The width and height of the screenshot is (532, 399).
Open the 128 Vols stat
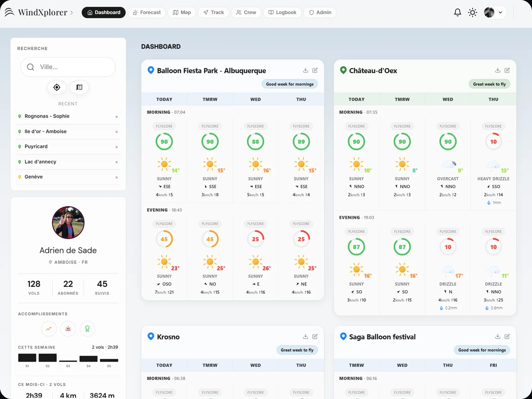tap(34, 287)
